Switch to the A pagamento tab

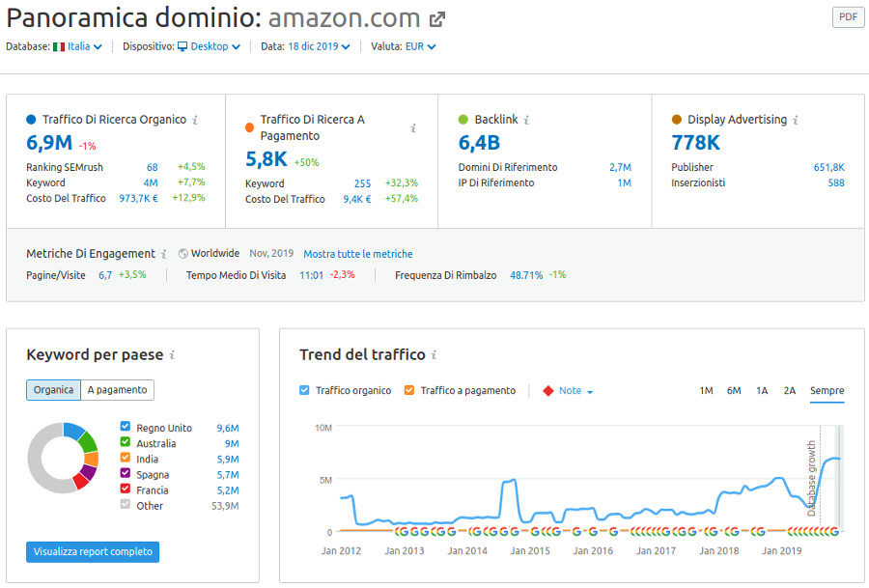tap(118, 390)
